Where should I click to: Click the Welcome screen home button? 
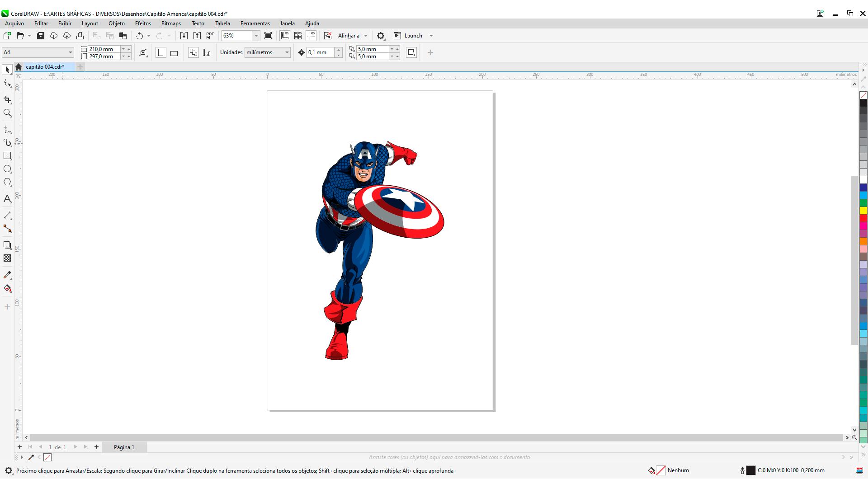click(x=19, y=67)
